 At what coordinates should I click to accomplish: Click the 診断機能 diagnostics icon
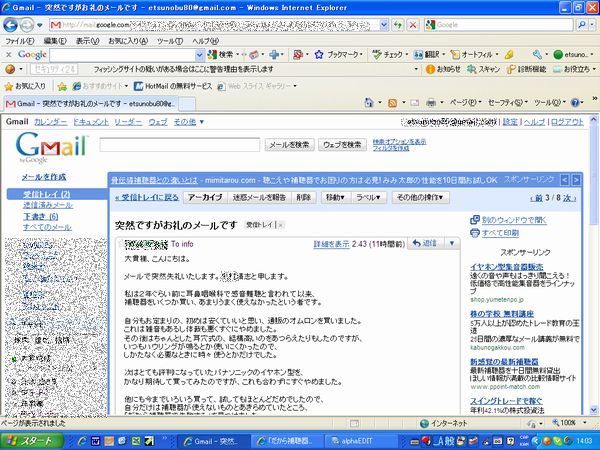[511, 69]
